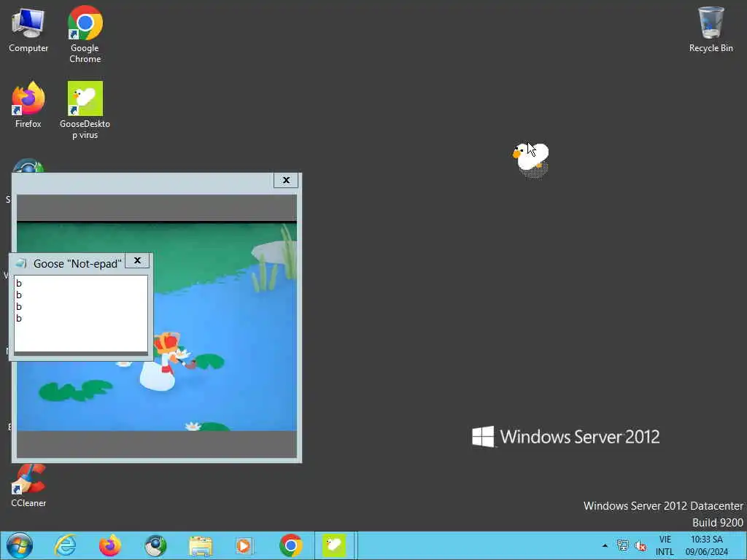The height and width of the screenshot is (560, 747).
Task: Open the Computer desktop icon
Action: coord(28,30)
